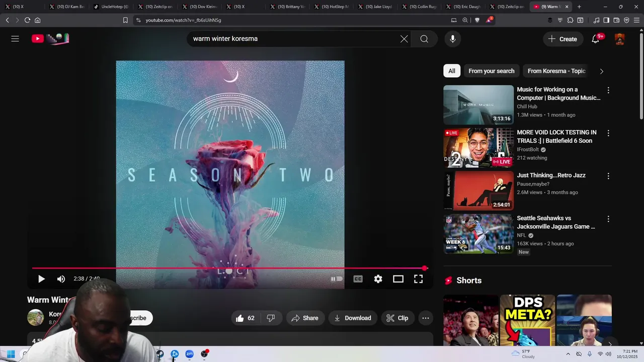Share this video

(x=305, y=318)
